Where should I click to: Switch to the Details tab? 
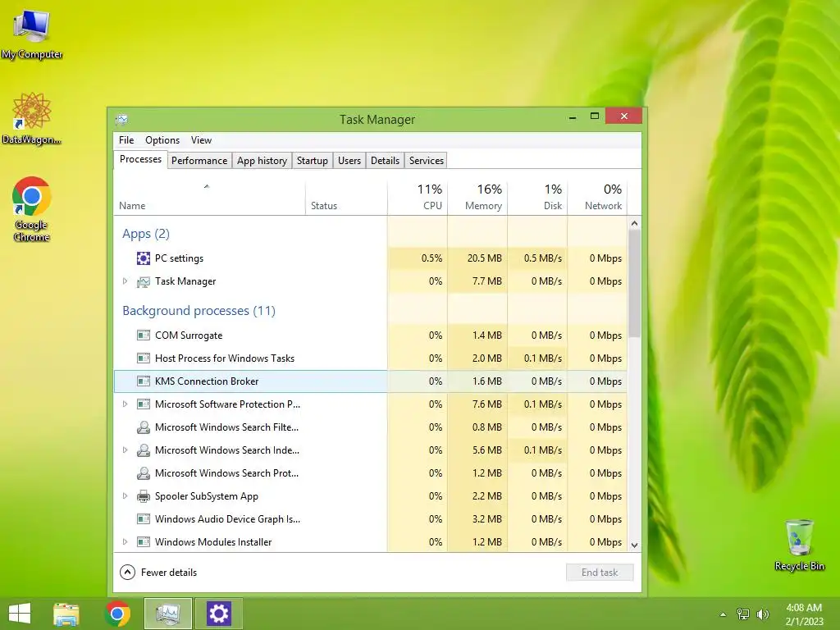pos(386,161)
